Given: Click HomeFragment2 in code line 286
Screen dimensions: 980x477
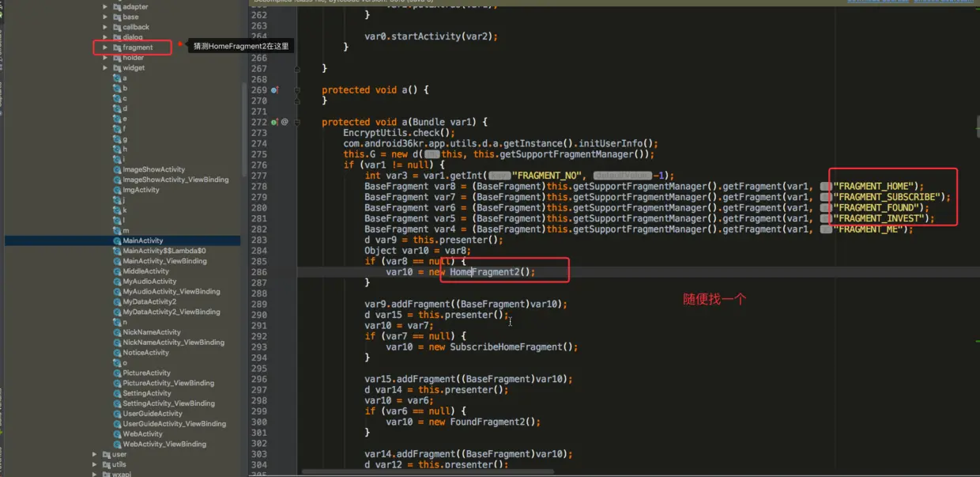Looking at the screenshot, I should [x=485, y=271].
